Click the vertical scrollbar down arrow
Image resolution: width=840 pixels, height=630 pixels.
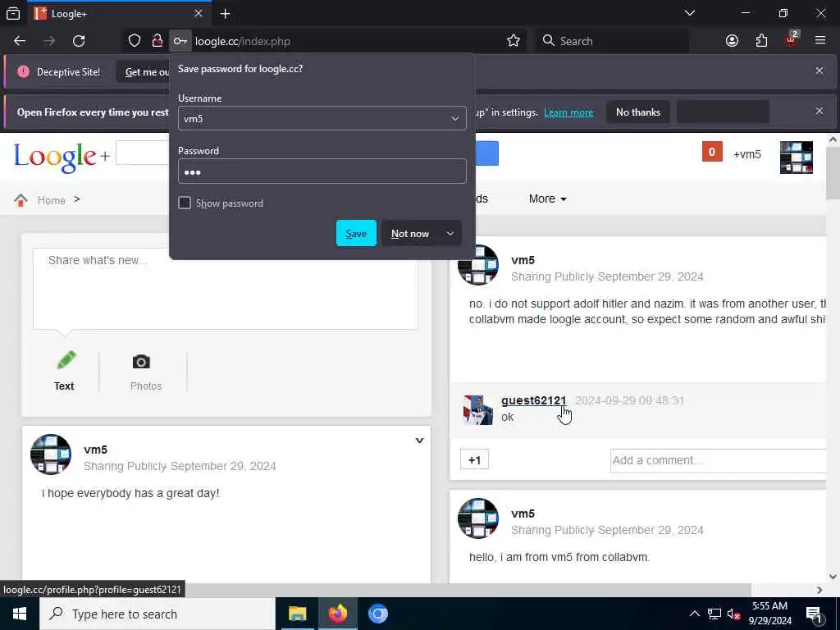tap(833, 577)
